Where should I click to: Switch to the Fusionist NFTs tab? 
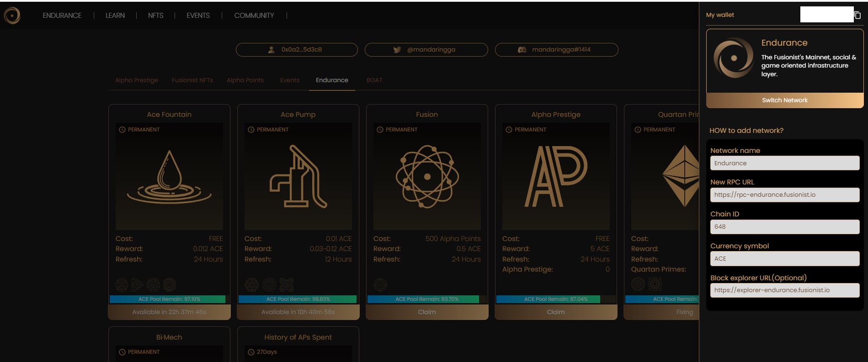[x=192, y=80]
